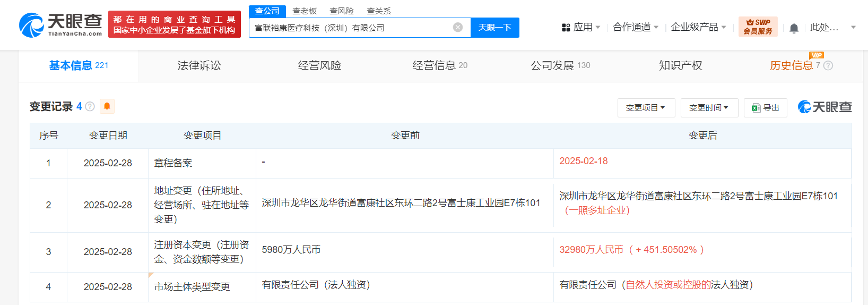Click the help question mark beside 变更记录 4
Image resolution: width=868 pixels, height=305 pixels.
90,107
